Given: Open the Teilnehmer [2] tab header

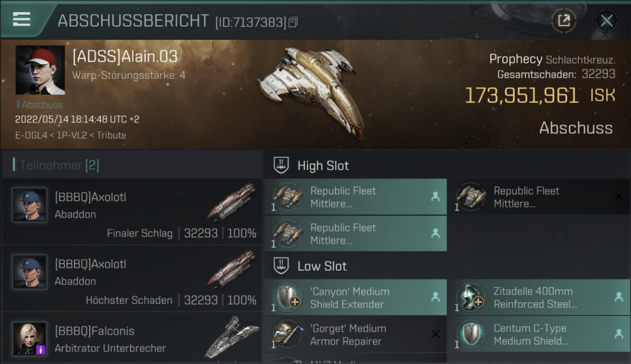Looking at the screenshot, I should point(59,165).
